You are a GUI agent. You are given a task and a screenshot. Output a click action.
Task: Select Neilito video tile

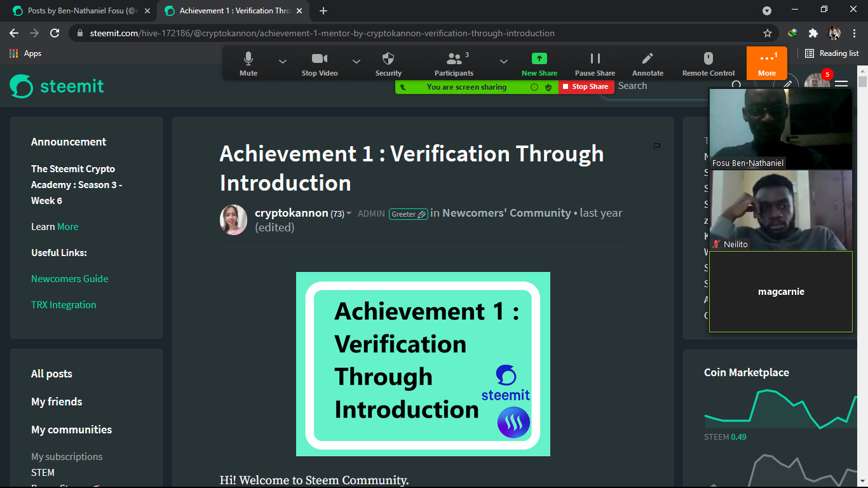click(781, 210)
